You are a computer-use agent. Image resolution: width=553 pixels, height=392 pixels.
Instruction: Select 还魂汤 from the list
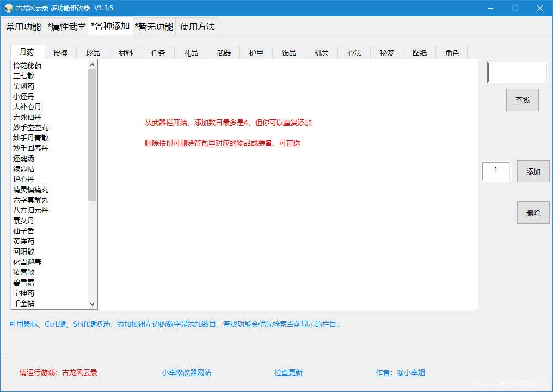pyautogui.click(x=23, y=158)
